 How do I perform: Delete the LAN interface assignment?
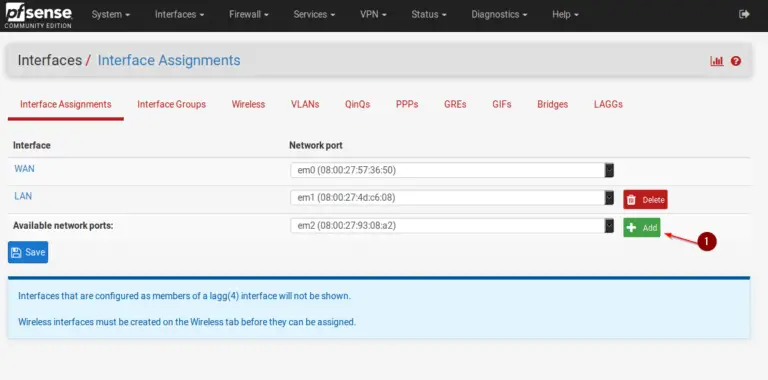[645, 199]
